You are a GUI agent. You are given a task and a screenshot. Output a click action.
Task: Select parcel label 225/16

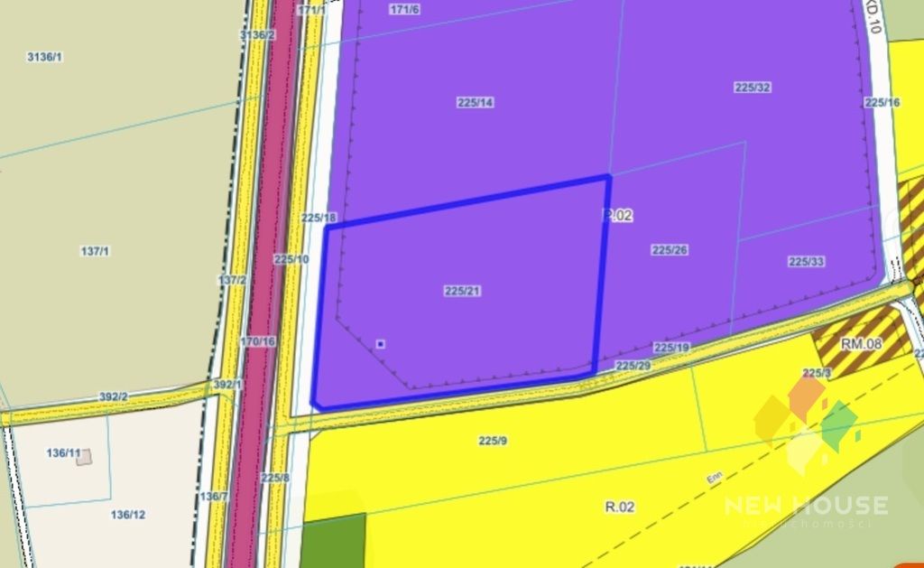click(x=882, y=102)
